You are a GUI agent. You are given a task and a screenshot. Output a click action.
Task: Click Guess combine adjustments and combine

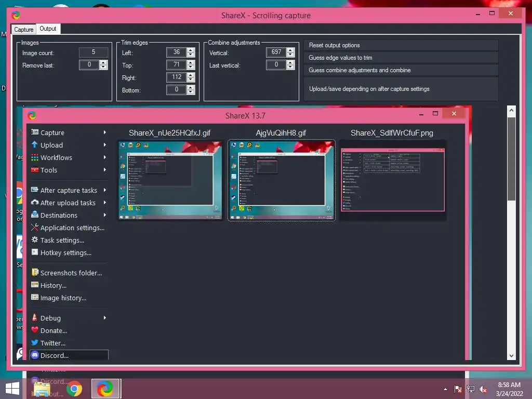(x=401, y=70)
